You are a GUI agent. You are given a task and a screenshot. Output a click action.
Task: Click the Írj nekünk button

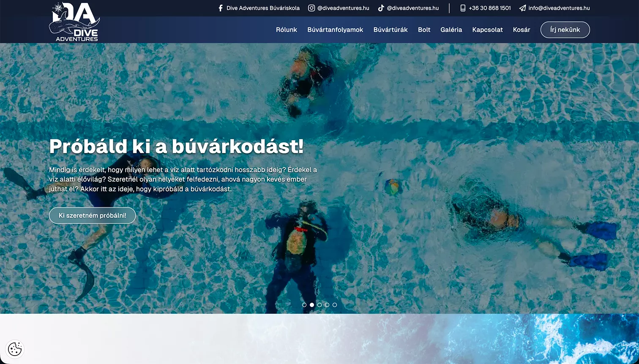[x=565, y=30]
